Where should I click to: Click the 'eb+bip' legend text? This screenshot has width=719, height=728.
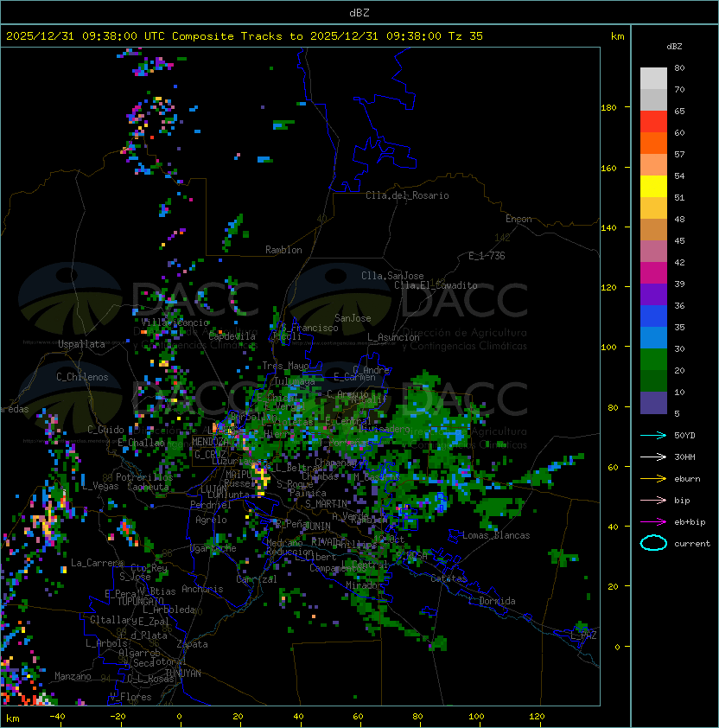[690, 522]
